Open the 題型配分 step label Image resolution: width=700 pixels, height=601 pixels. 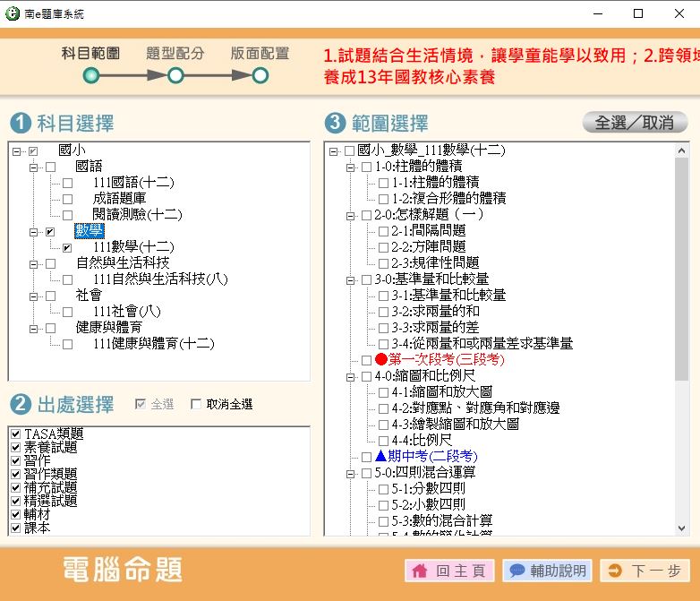[x=175, y=53]
